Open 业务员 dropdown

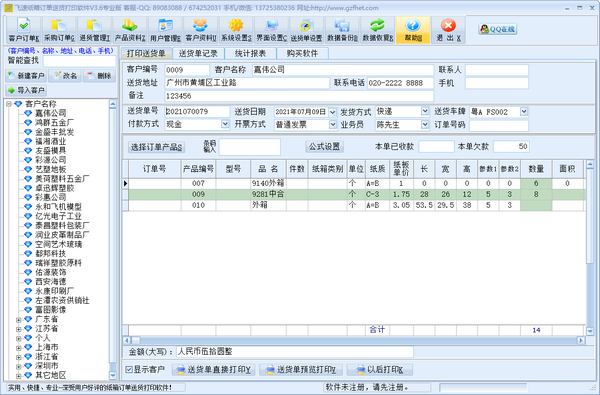pos(425,125)
